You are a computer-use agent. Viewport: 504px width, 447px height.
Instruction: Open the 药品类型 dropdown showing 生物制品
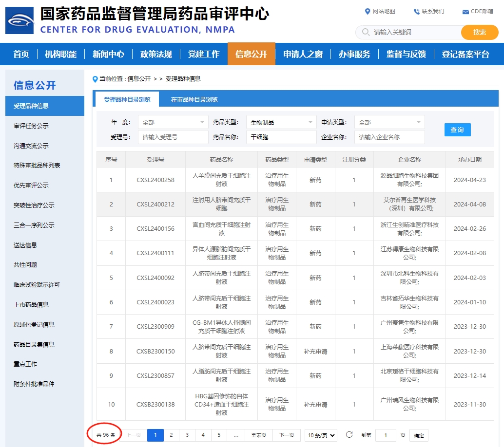point(281,122)
